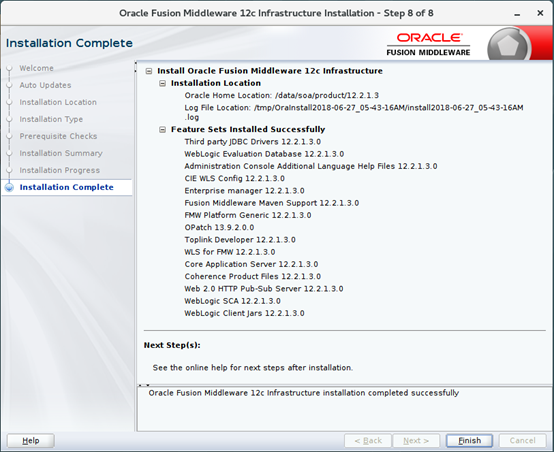
Task: Select Core Application Server 12.2.1.3.0
Action: pyautogui.click(x=251, y=264)
